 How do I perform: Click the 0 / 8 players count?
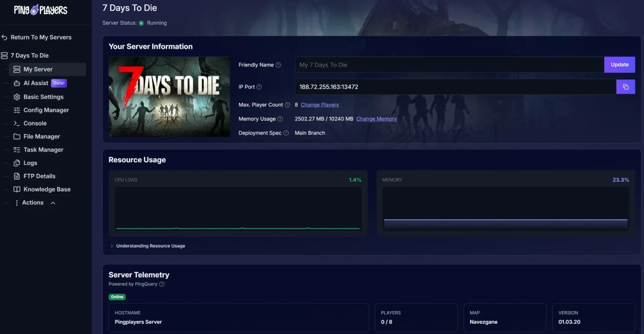click(x=386, y=322)
